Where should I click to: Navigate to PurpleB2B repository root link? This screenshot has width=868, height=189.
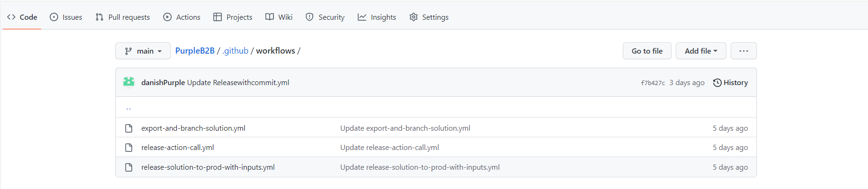point(195,51)
